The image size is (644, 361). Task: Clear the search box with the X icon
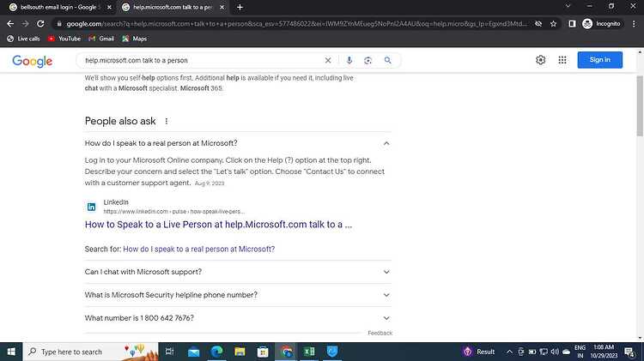coord(328,60)
